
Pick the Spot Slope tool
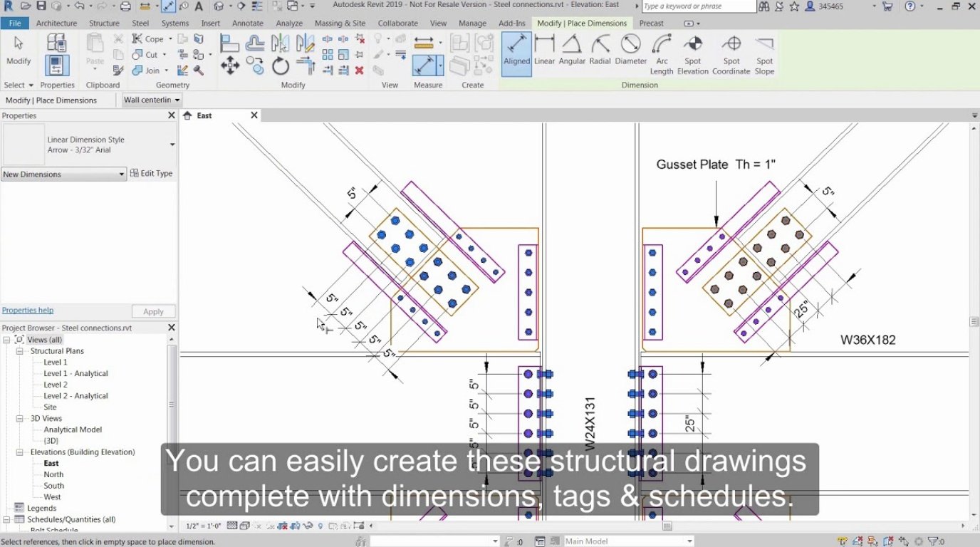point(764,55)
